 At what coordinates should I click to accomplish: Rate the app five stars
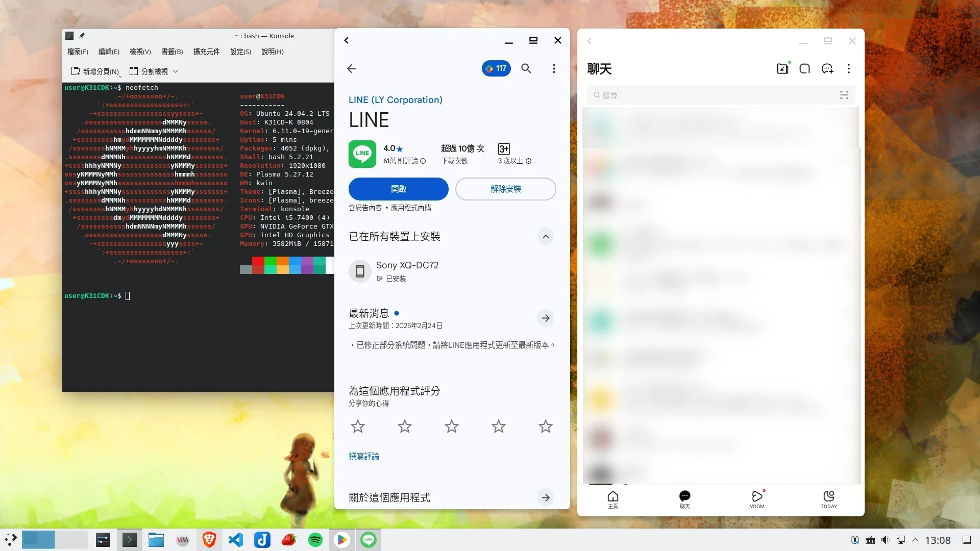545,426
